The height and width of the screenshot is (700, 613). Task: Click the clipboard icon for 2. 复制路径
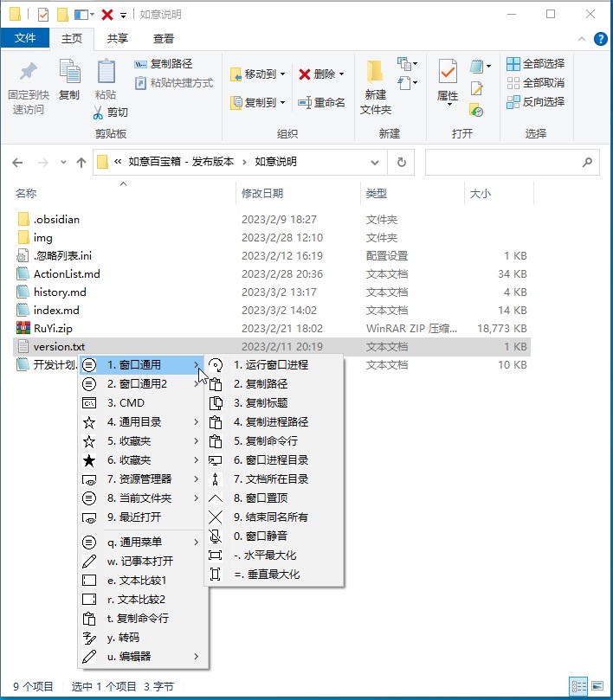(x=216, y=384)
